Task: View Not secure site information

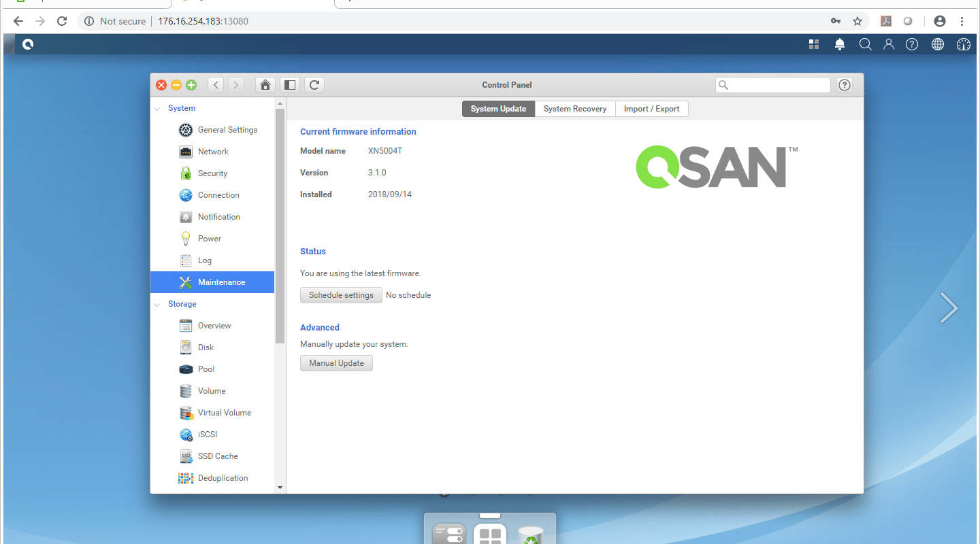Action: click(x=114, y=21)
